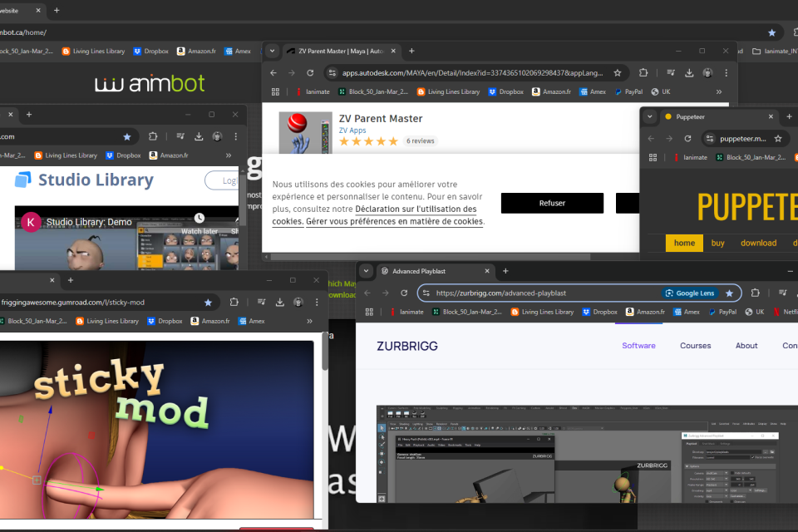Open new tab in Autodesk window
798x532 pixels.
411,51
